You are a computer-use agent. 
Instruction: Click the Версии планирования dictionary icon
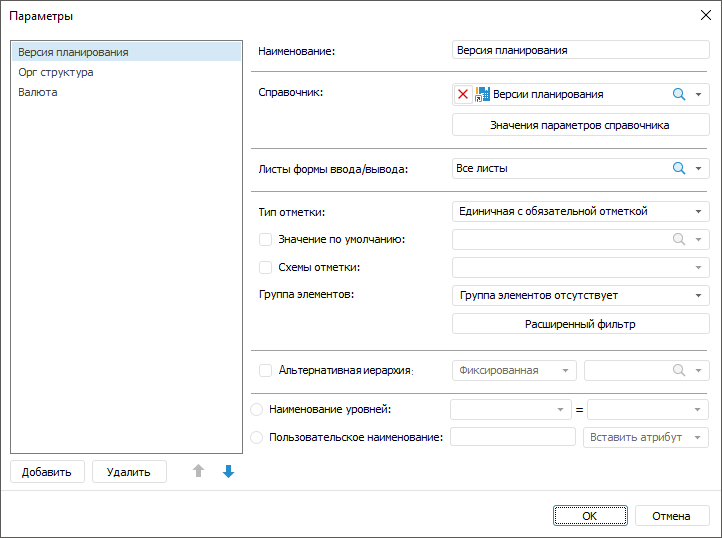[x=482, y=94]
